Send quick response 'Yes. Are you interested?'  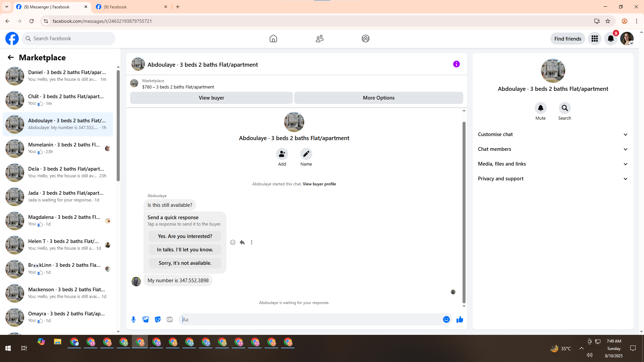tap(185, 236)
